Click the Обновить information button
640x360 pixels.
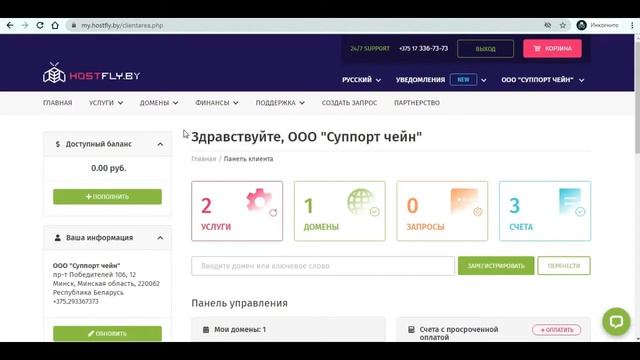[107, 333]
